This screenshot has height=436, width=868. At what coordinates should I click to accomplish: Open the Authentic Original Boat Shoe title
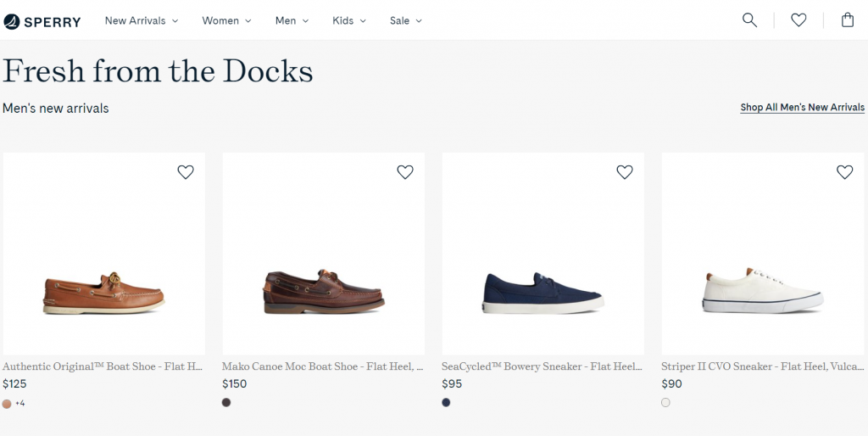coord(103,366)
